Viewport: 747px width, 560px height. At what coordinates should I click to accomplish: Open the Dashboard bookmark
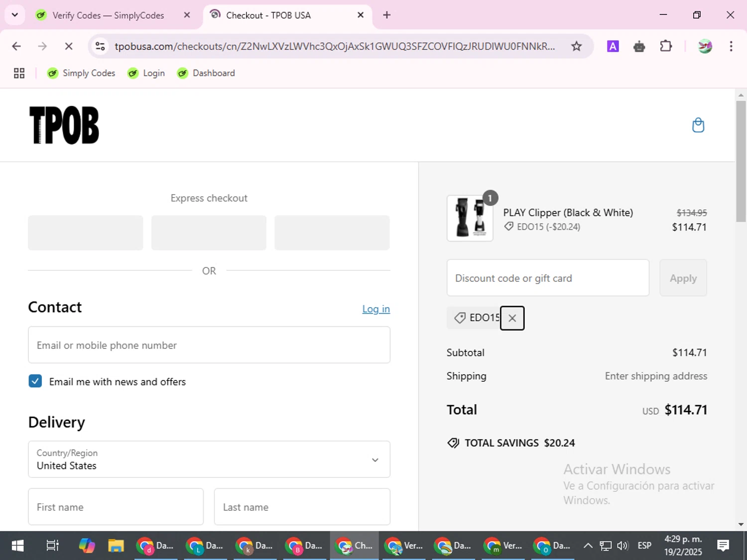(206, 73)
